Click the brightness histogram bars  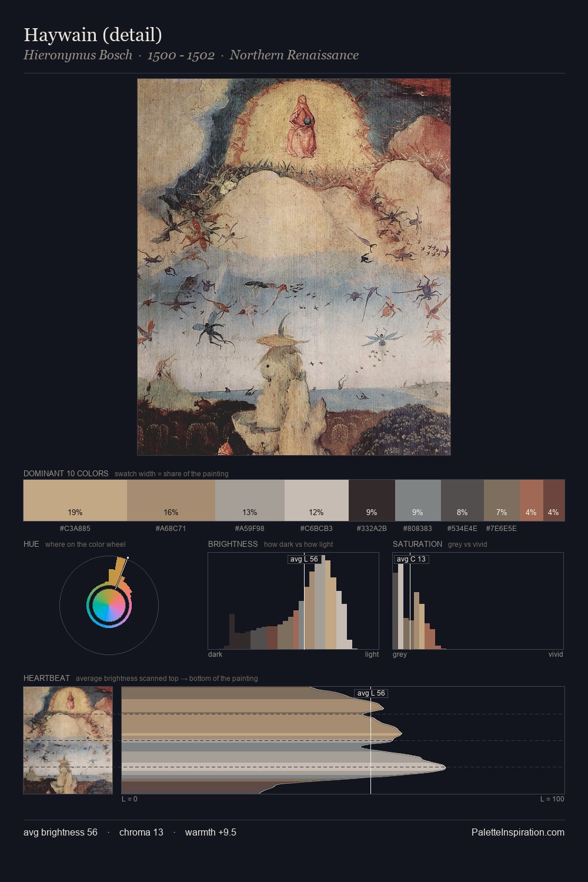[x=293, y=601]
